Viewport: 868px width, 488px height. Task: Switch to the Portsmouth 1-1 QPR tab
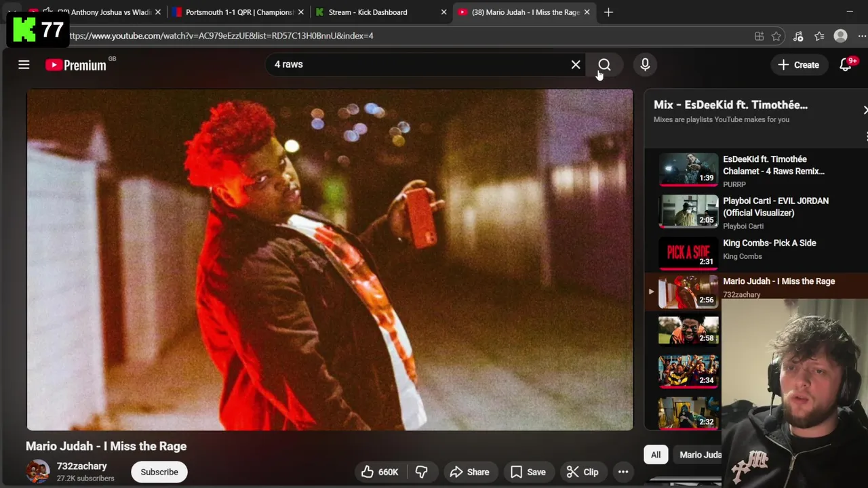coord(239,12)
